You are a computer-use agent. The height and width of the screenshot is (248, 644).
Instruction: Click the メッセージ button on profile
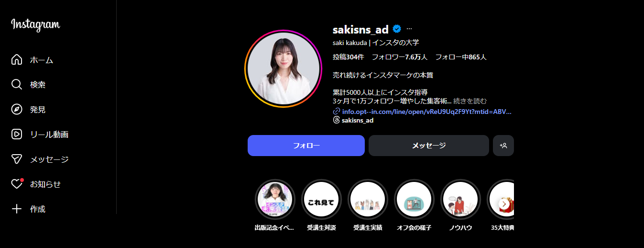(x=429, y=146)
